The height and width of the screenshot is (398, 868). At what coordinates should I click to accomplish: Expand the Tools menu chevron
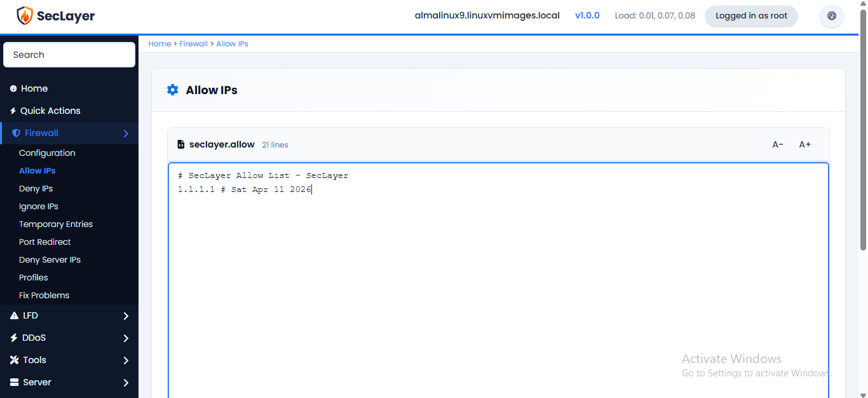coord(126,360)
